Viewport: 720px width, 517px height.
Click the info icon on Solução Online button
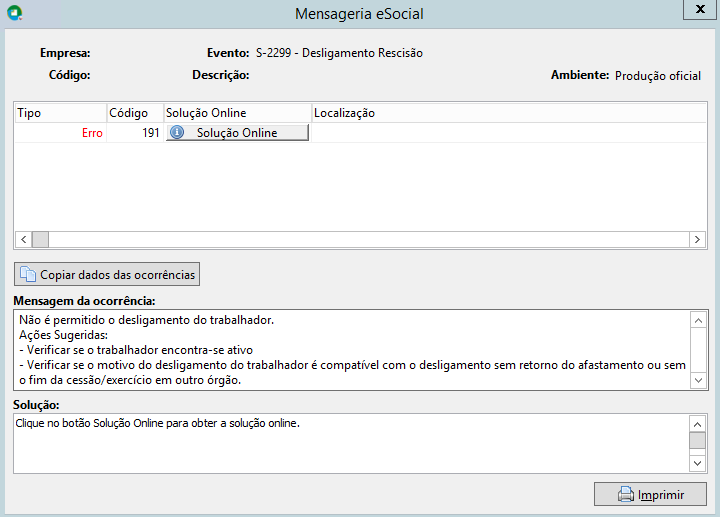[177, 132]
